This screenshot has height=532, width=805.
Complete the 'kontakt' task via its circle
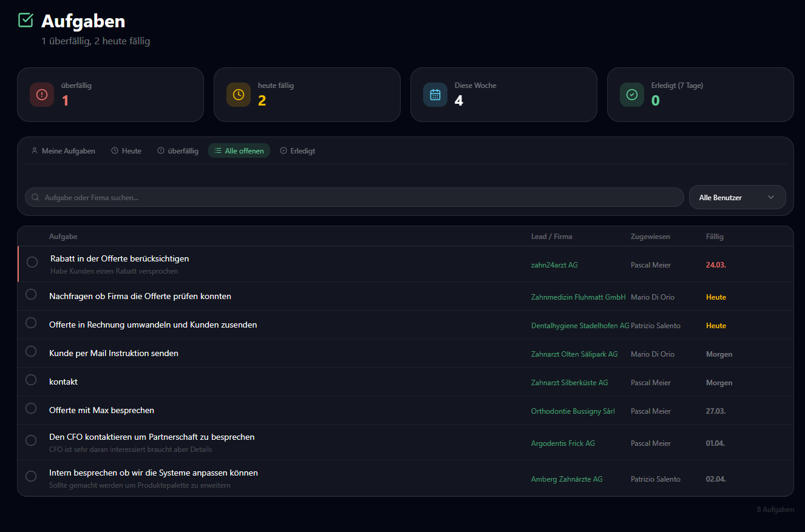point(31,380)
